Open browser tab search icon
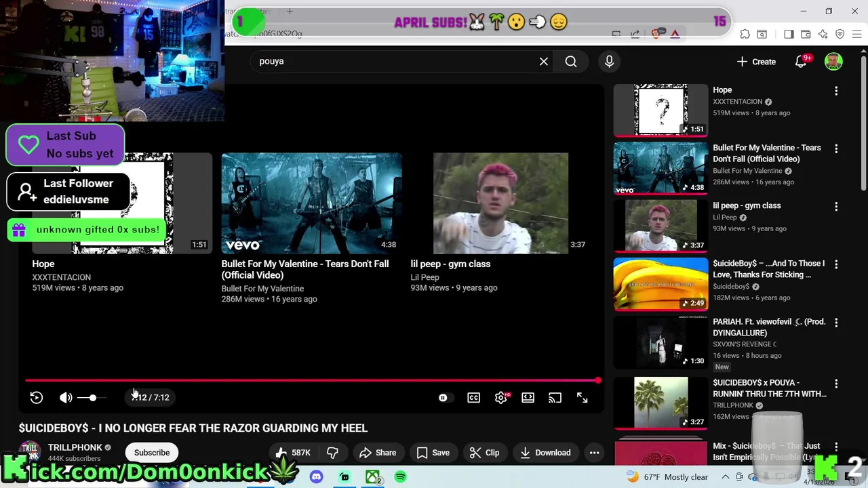 (762, 34)
